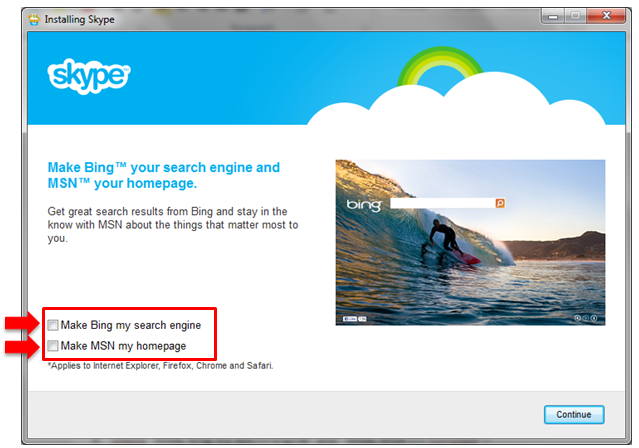Click the Skype installer title bar icon

pyautogui.click(x=34, y=19)
